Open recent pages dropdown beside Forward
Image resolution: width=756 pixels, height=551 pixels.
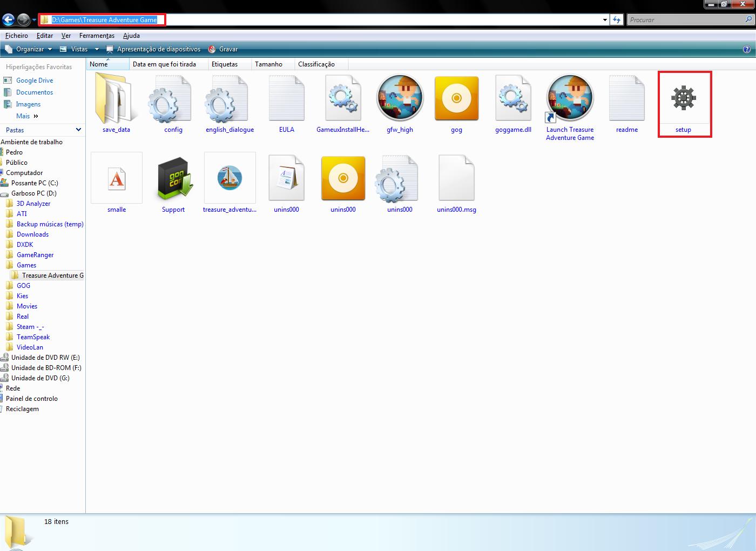click(34, 21)
